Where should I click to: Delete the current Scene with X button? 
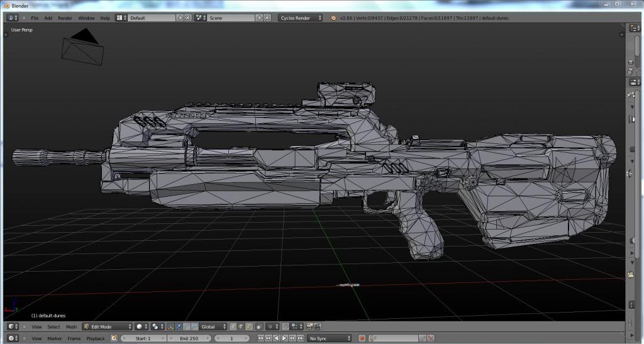(267, 18)
